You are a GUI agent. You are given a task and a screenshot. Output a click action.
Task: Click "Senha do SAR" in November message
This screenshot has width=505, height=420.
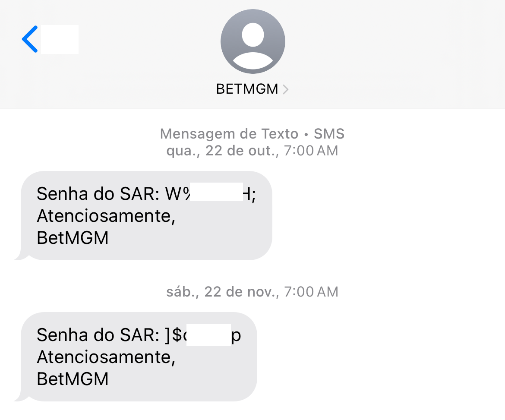98,335
